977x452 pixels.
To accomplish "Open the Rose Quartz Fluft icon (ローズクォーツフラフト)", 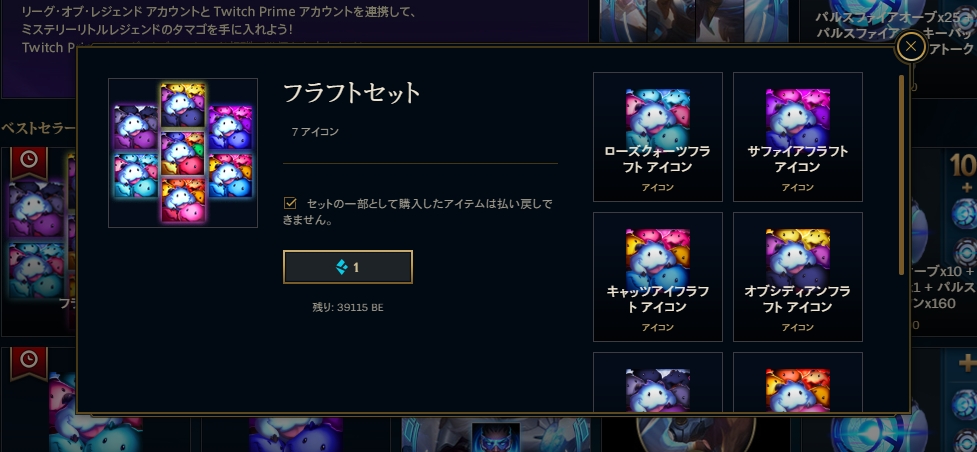I will click(657, 137).
